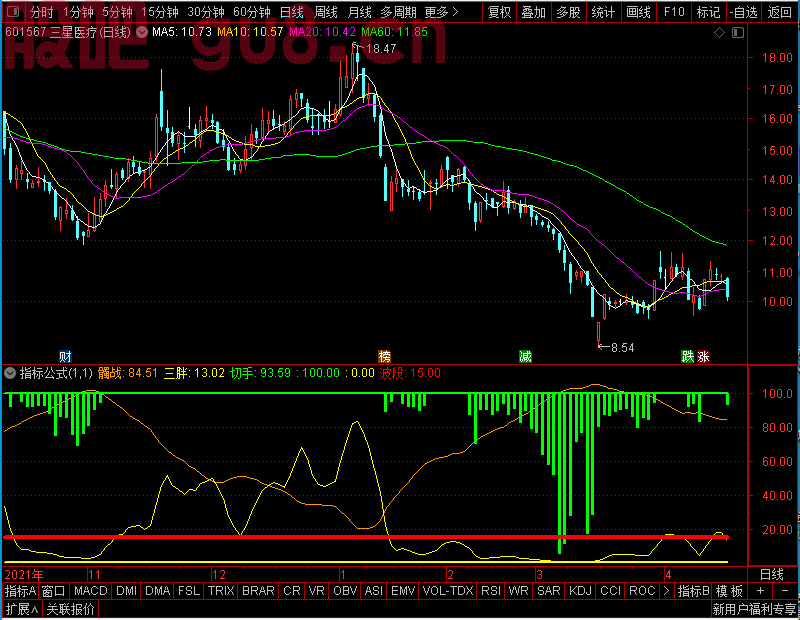Click the 统计 statistics button

point(603,12)
